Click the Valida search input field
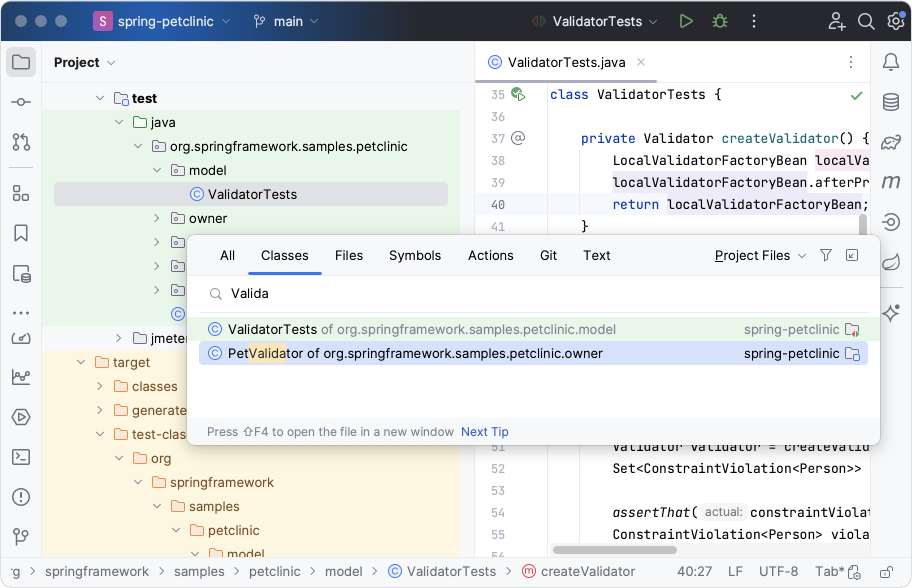This screenshot has height=588, width=912. pyautogui.click(x=533, y=293)
